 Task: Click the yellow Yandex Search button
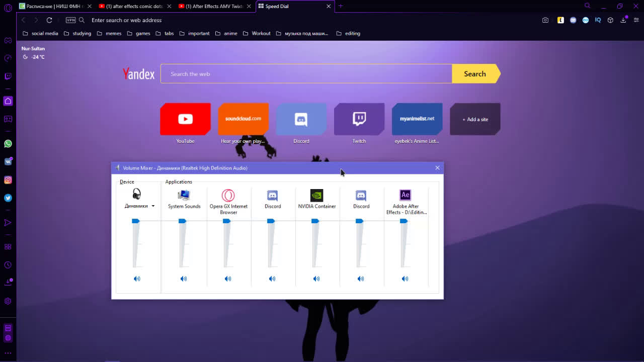point(475,74)
